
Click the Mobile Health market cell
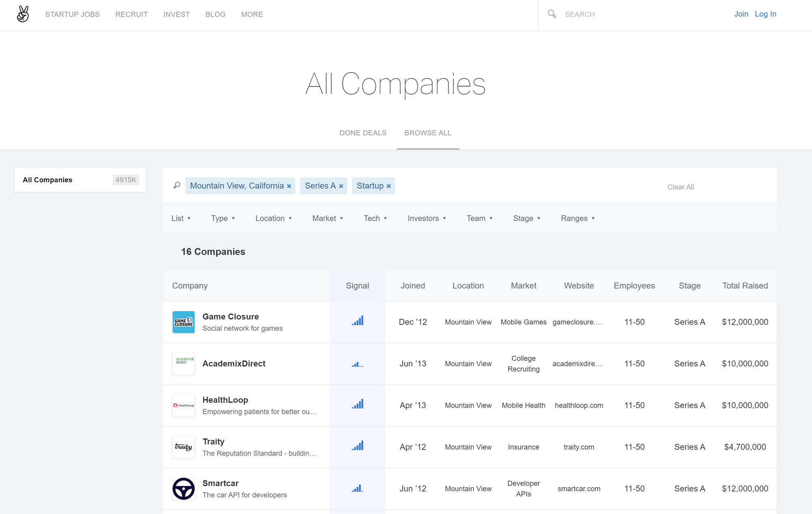[524, 405]
